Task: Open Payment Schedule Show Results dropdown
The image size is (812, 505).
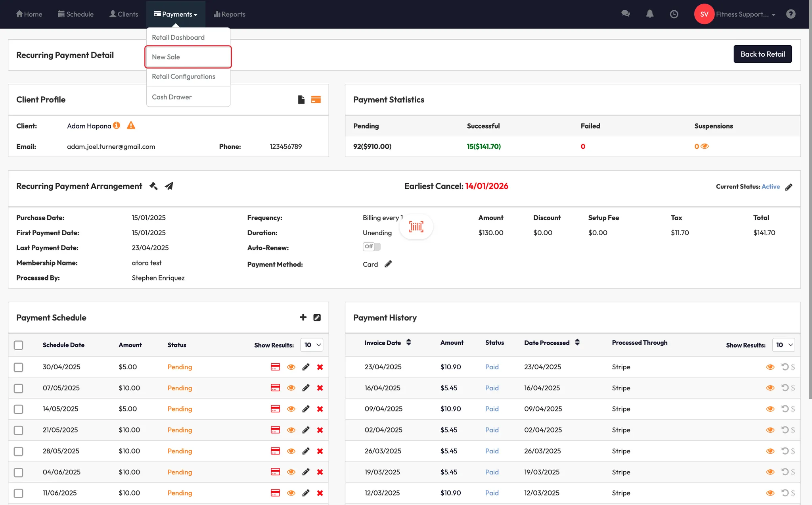Action: [x=312, y=345]
